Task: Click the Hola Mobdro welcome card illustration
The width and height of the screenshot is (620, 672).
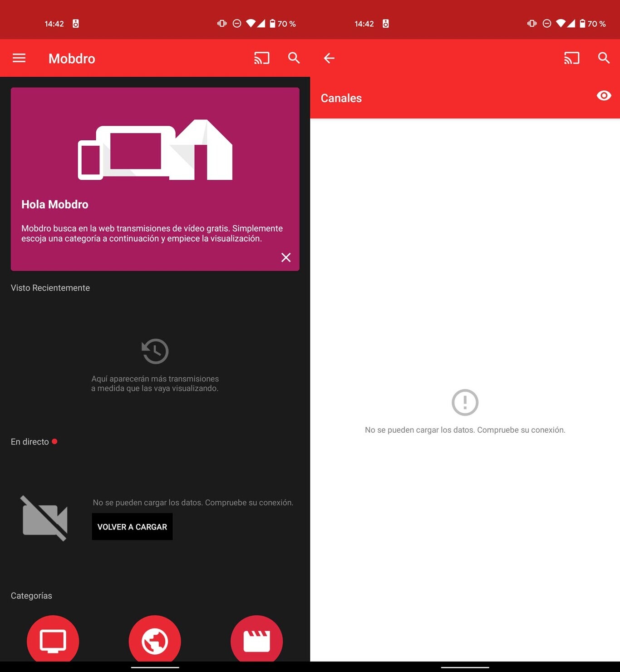Action: click(155, 150)
